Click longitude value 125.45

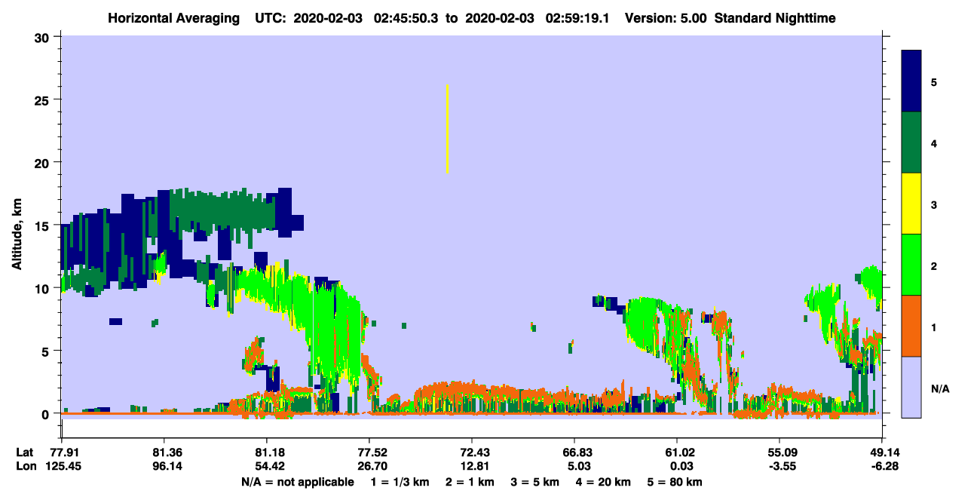tap(62, 467)
